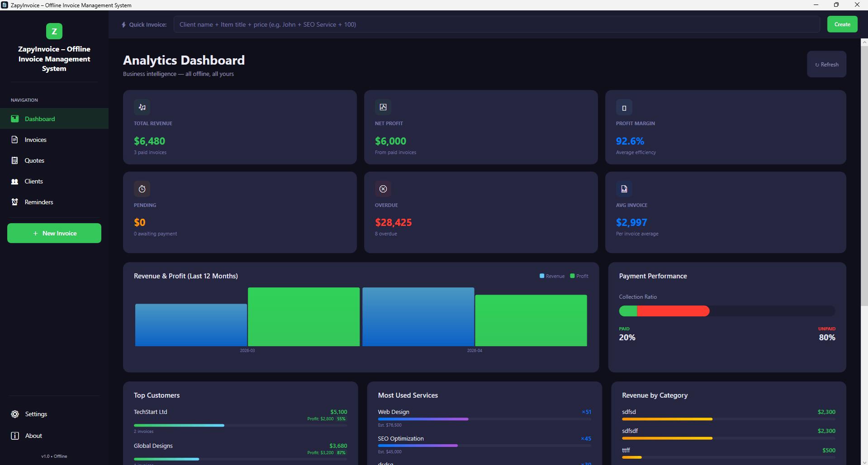Click the 80% unpaid figure

827,338
